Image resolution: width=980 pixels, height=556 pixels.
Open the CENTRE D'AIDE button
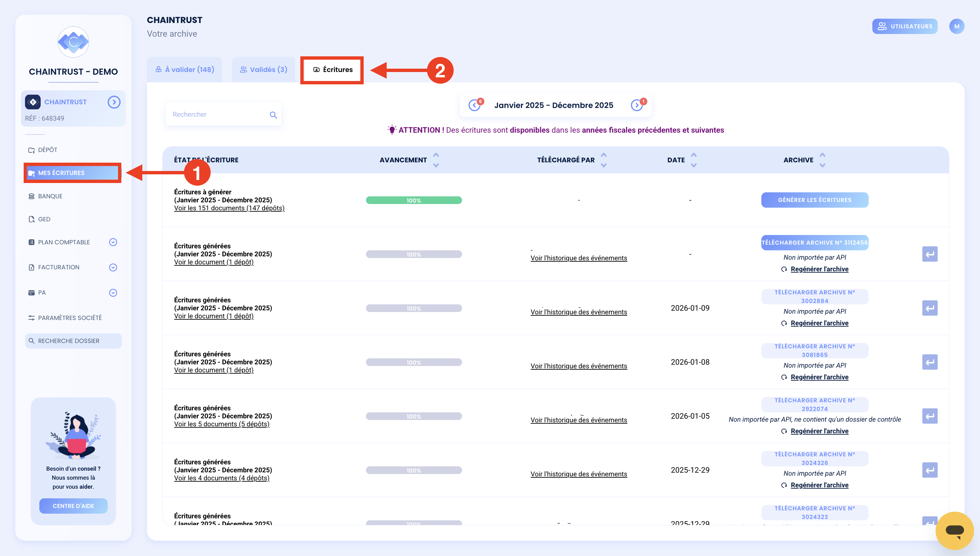coord(73,506)
